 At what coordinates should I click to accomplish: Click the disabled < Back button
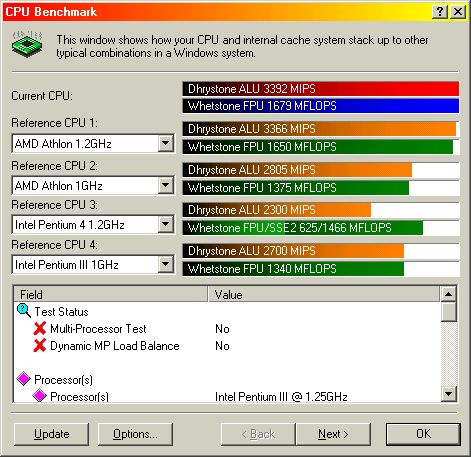pos(258,434)
